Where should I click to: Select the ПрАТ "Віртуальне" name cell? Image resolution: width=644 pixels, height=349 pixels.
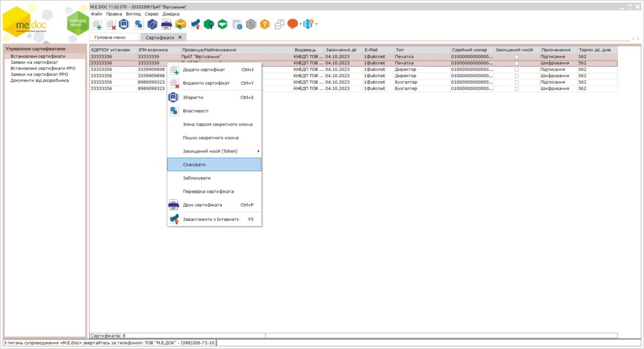point(237,57)
